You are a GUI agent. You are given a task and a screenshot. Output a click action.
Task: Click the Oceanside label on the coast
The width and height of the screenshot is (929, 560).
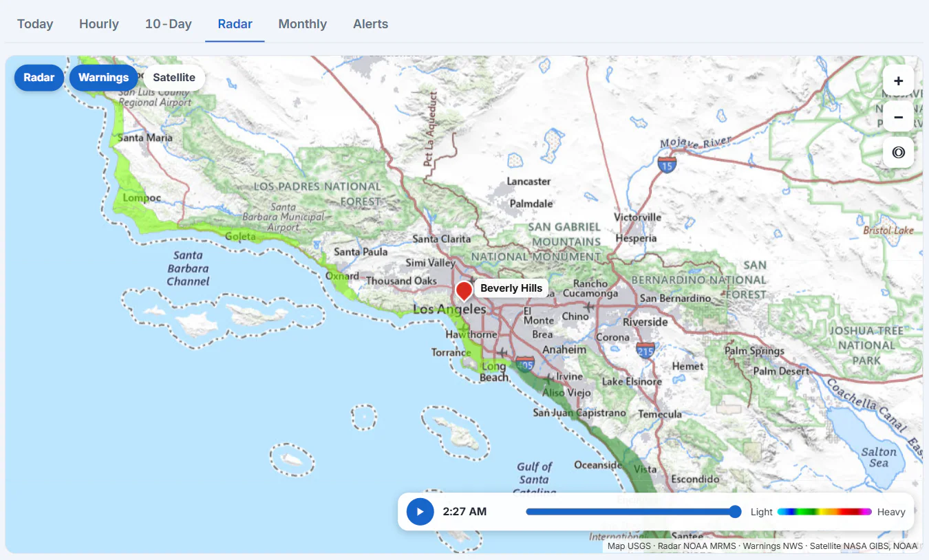point(598,465)
